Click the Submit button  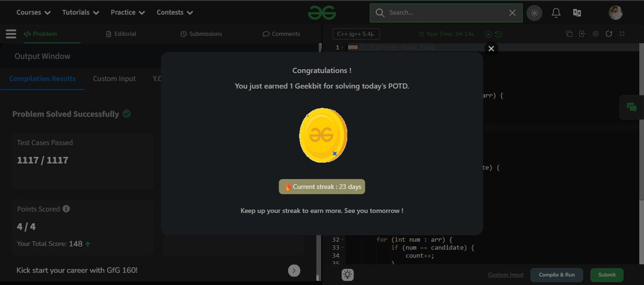pyautogui.click(x=606, y=275)
